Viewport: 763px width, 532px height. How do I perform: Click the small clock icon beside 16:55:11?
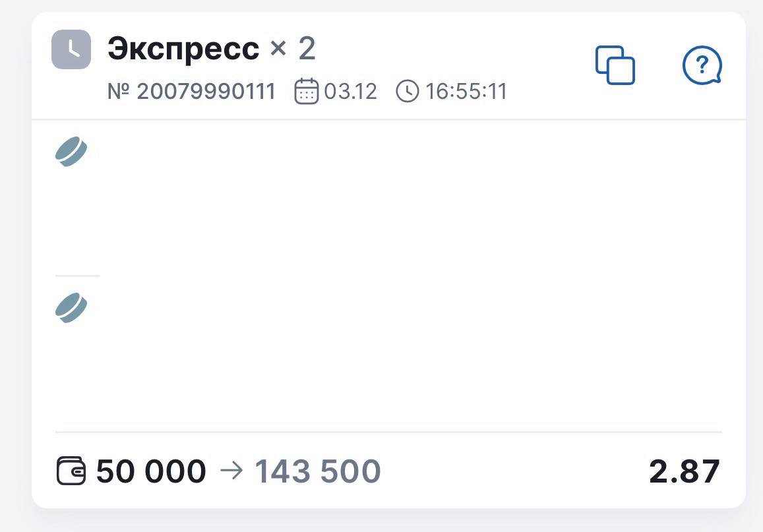[x=407, y=91]
